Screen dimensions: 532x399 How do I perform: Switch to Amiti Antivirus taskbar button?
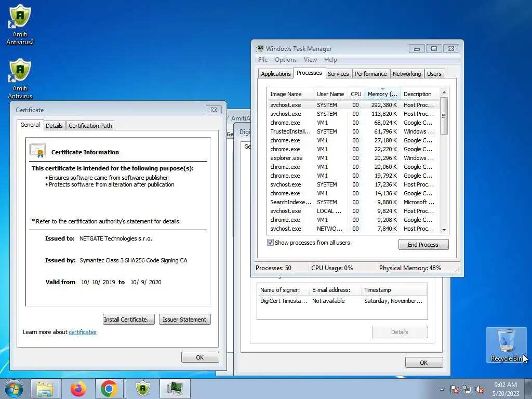click(143, 389)
